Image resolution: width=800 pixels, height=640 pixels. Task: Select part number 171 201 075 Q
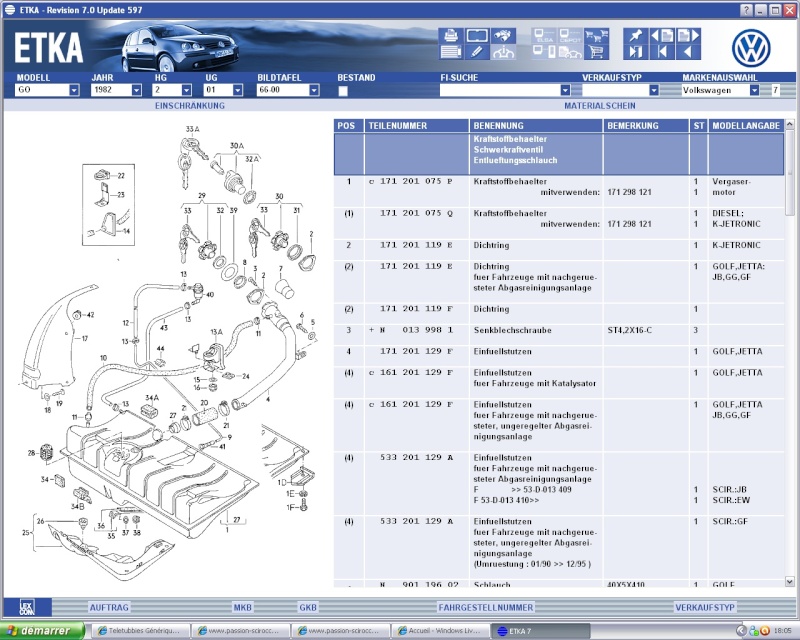(x=416, y=213)
